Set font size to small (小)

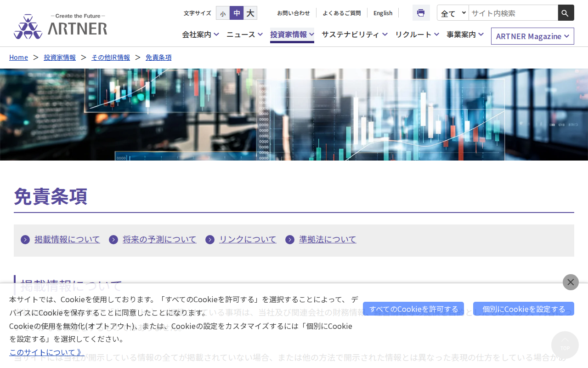pos(223,13)
